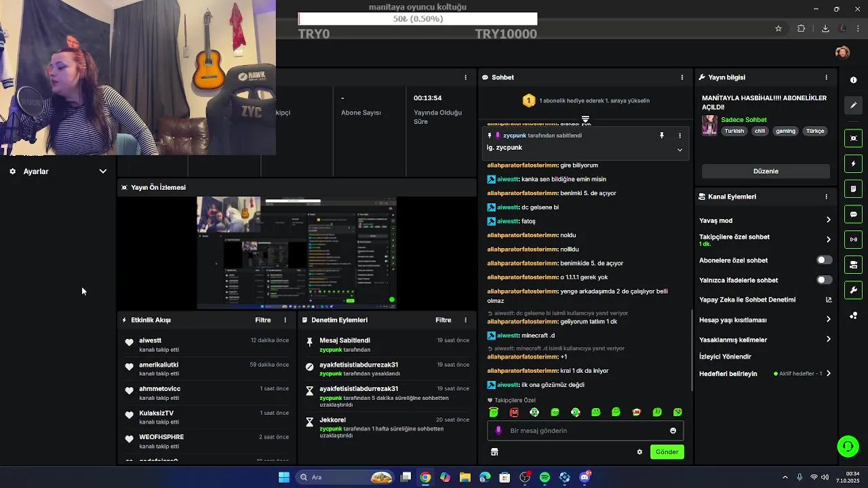Toggle the stream preview widget icon in sidebar
This screenshot has width=868, height=488.
point(853,138)
